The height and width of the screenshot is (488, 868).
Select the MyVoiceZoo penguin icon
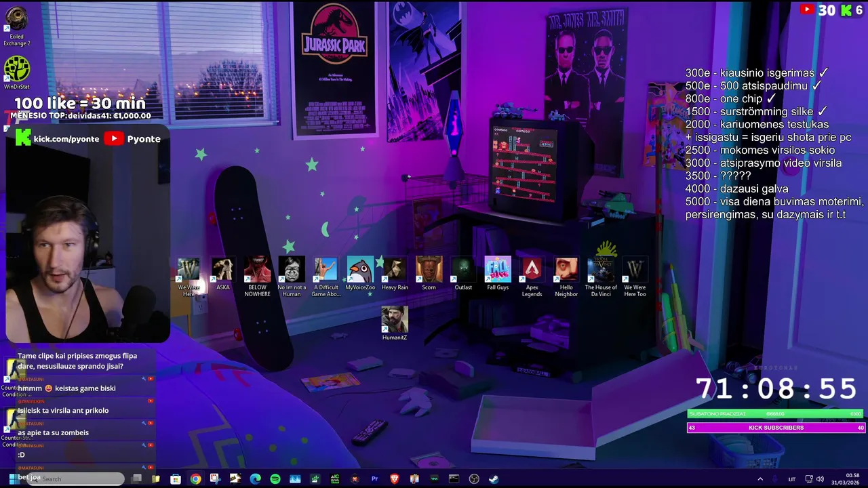click(x=360, y=274)
